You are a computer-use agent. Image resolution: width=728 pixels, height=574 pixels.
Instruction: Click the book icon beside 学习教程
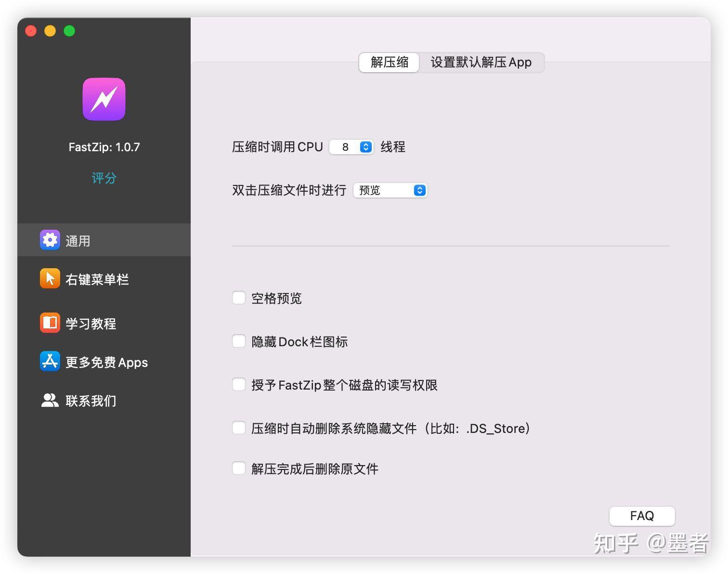(50, 323)
